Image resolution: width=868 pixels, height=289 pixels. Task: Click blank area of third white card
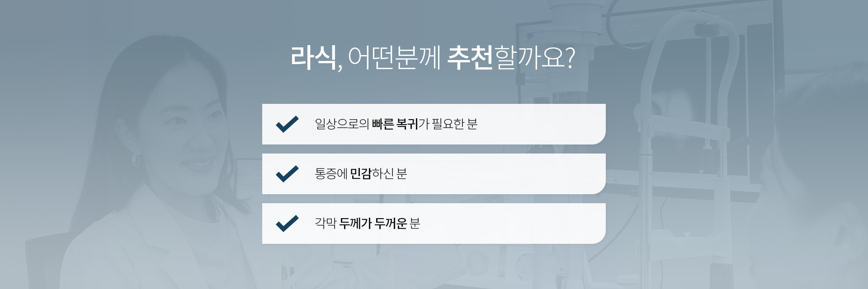(x=511, y=224)
